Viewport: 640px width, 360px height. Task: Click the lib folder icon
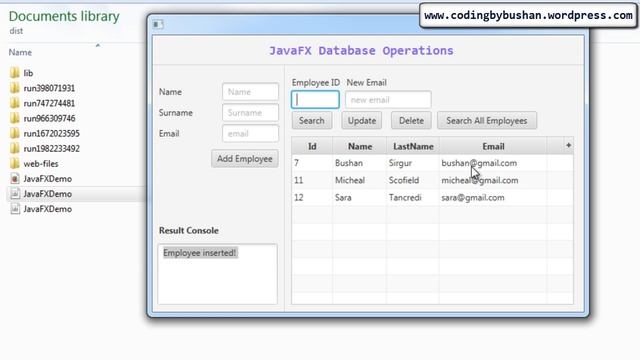pyautogui.click(x=15, y=73)
